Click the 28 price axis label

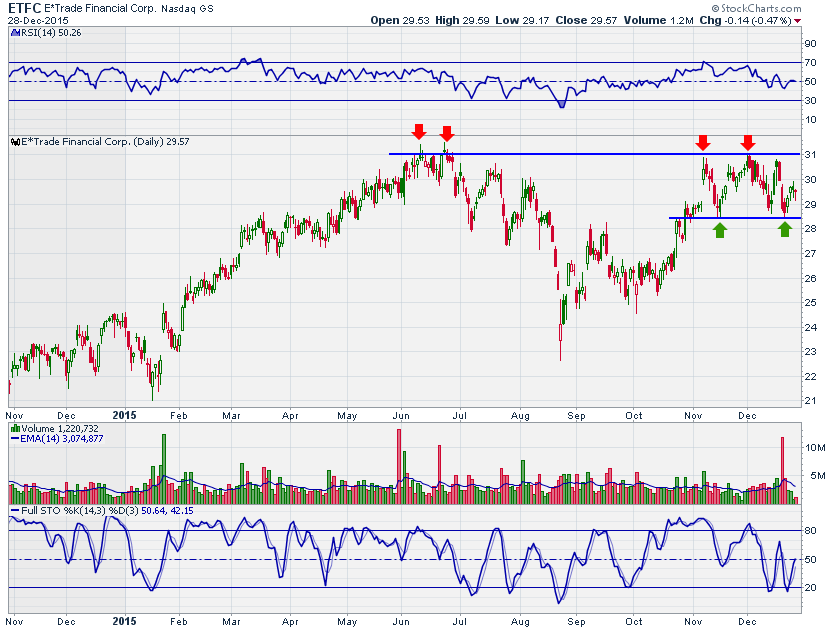[810, 229]
